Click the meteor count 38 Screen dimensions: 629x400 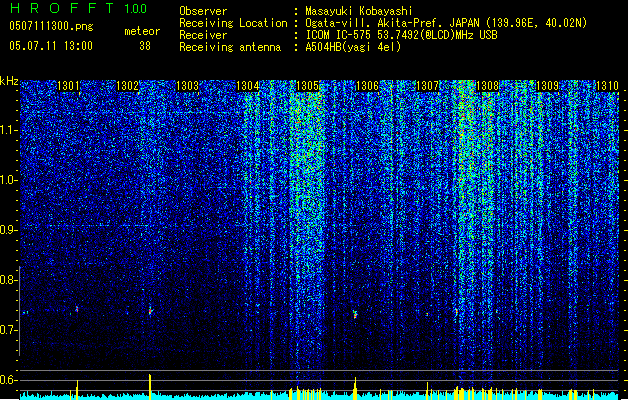145,46
